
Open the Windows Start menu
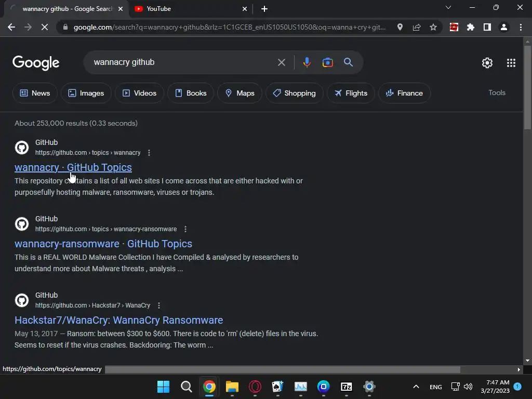(163, 387)
